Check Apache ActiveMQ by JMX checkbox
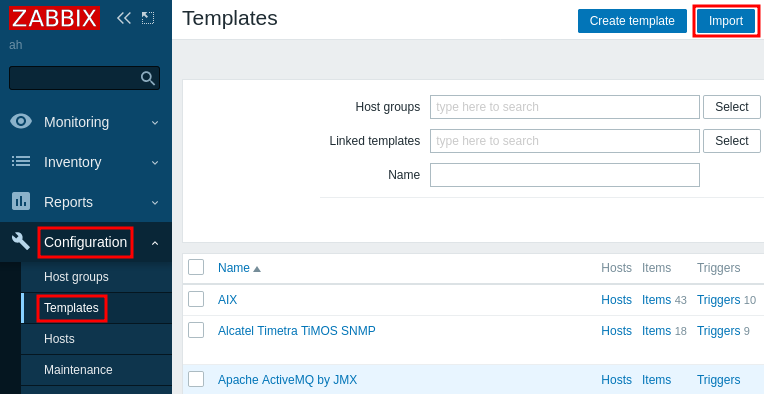The height and width of the screenshot is (394, 764). [x=196, y=379]
